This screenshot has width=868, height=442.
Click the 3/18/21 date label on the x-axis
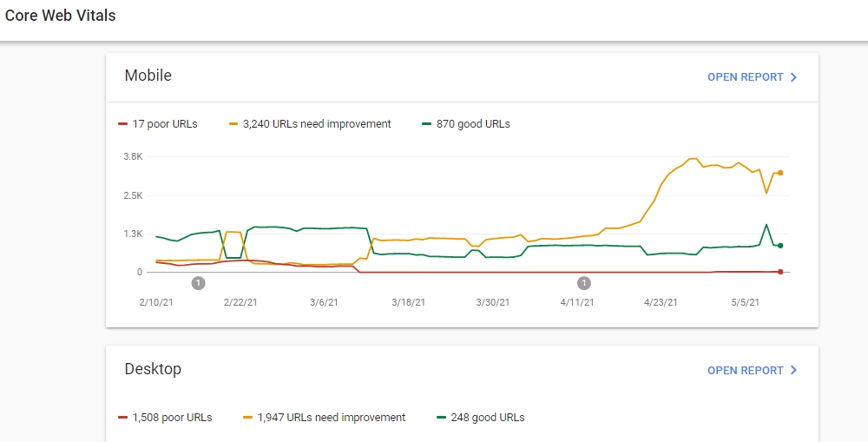click(x=408, y=302)
